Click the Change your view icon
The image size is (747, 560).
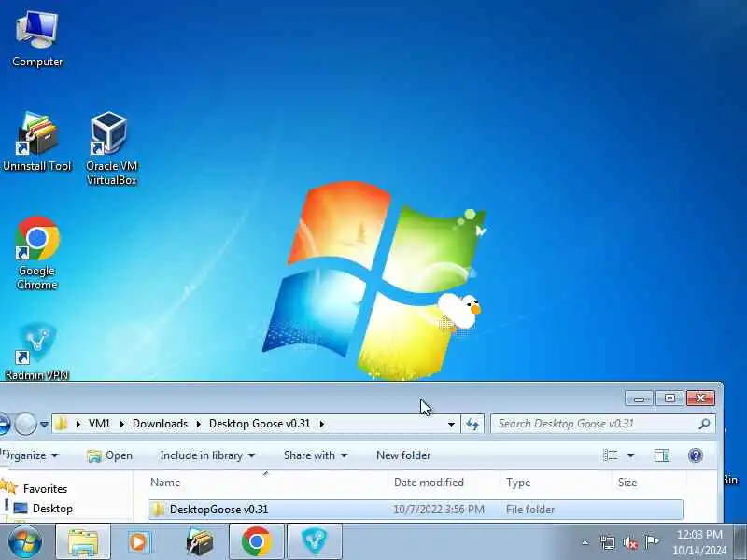point(611,455)
